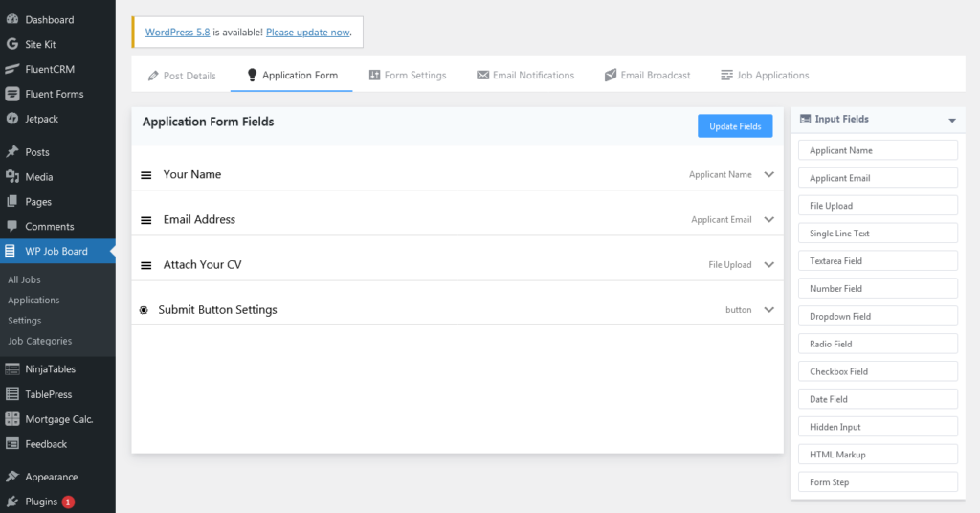Add the Textarea Field
The image size is (980, 513).
(878, 261)
